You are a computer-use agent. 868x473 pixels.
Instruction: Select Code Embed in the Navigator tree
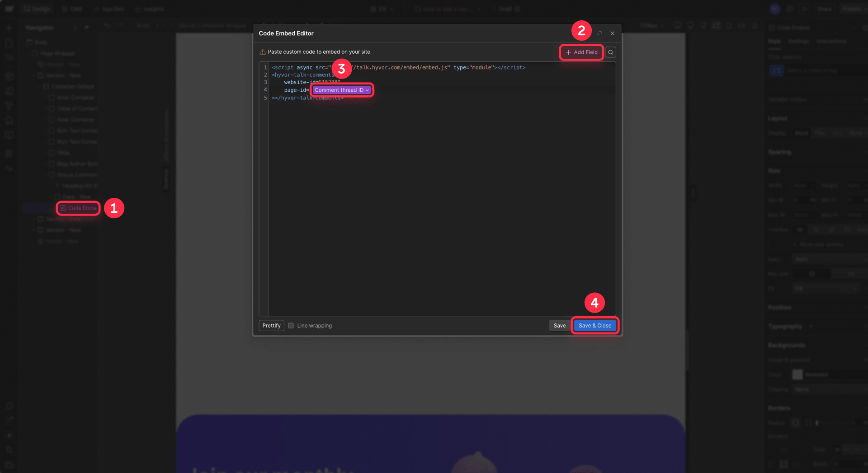click(x=78, y=208)
